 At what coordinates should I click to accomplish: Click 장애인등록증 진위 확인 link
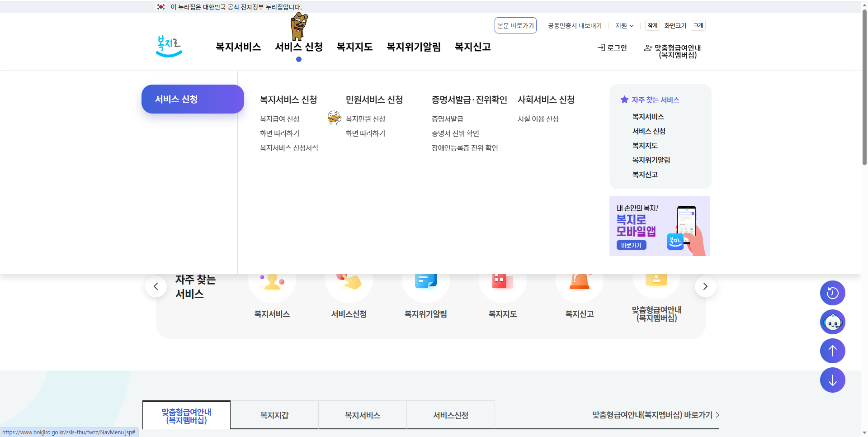[x=465, y=148]
